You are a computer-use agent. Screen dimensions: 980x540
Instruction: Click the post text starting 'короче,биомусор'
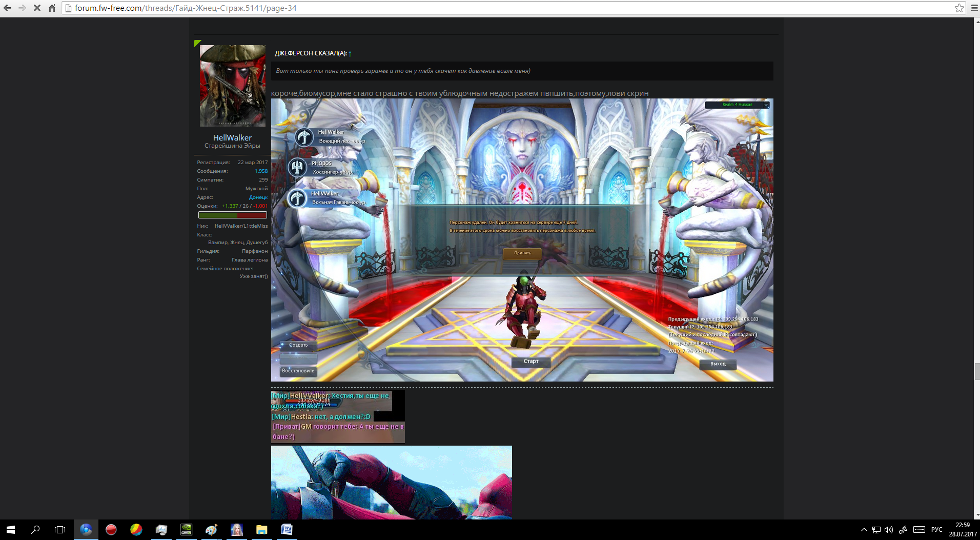point(460,93)
